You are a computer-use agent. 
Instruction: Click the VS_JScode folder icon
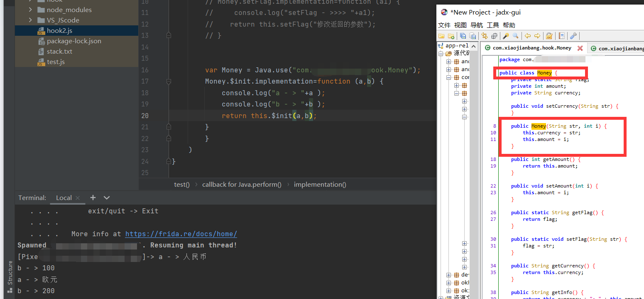pyautogui.click(x=41, y=20)
